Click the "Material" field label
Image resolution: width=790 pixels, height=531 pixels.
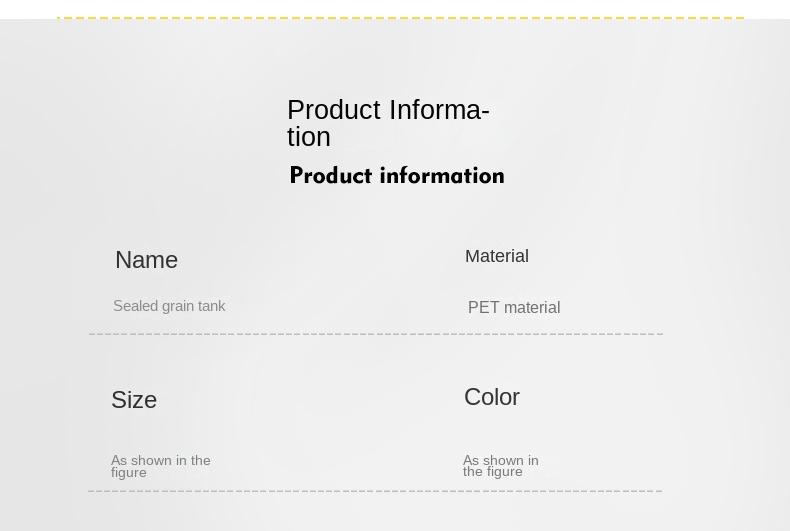(496, 256)
